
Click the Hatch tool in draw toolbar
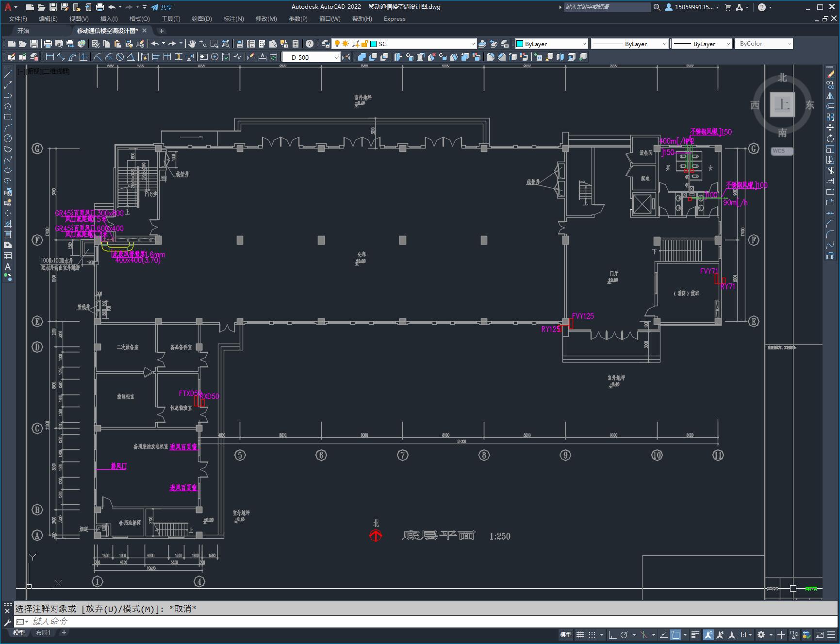pos(7,224)
